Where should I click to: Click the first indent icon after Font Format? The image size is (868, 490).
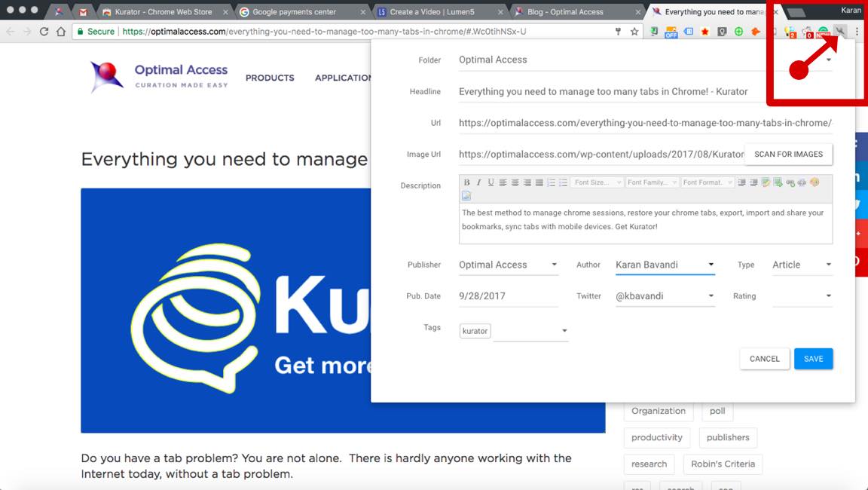tap(741, 182)
